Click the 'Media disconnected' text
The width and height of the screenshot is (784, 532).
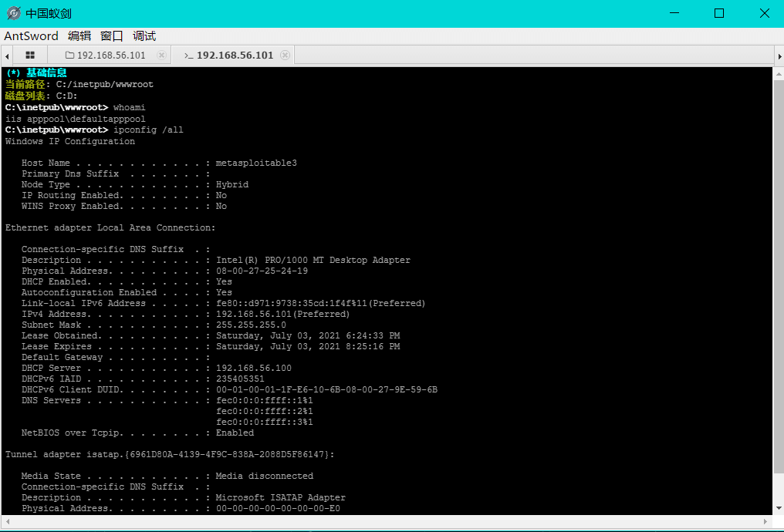click(x=265, y=476)
